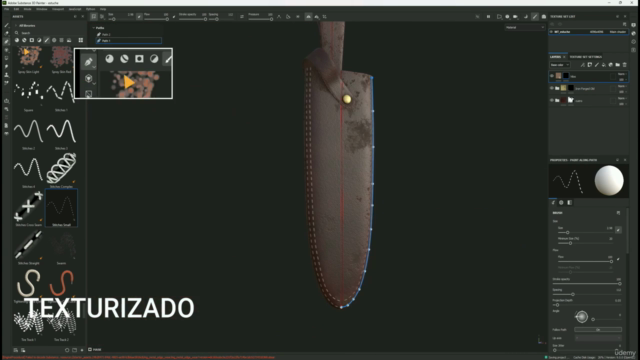This screenshot has height=360, width=640.
Task: Select the Paint brush tool
Action: [7, 25]
